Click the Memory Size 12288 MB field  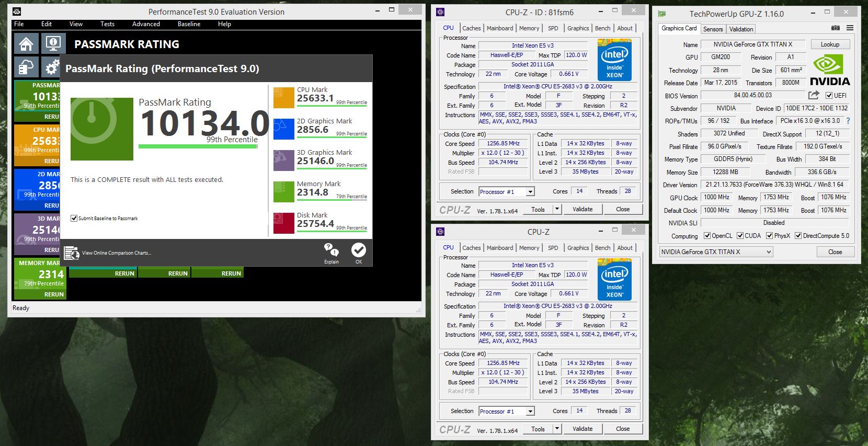[725, 172]
